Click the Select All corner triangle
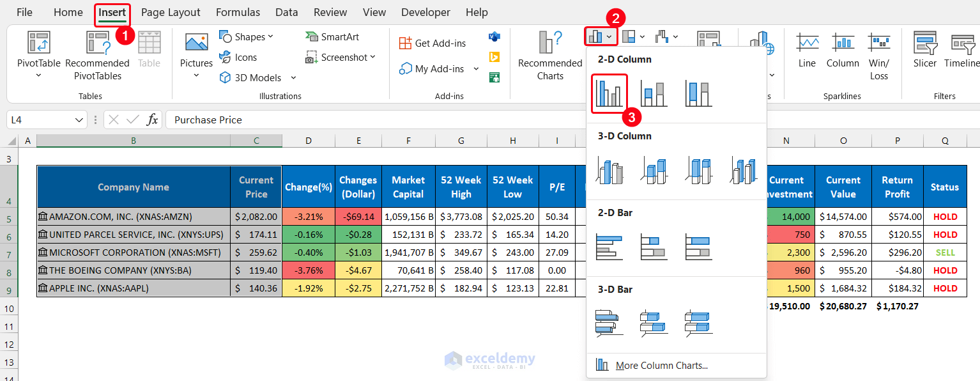Viewport: 980px width, 381px height. pos(12,141)
